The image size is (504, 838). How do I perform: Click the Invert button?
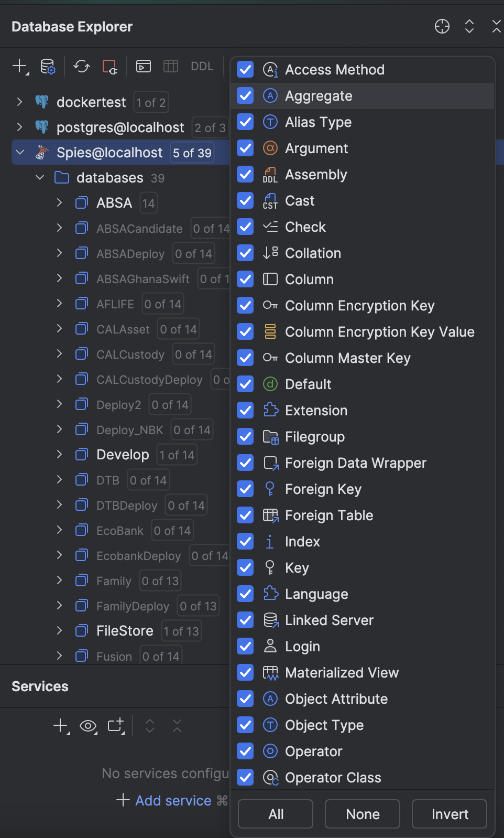(450, 814)
